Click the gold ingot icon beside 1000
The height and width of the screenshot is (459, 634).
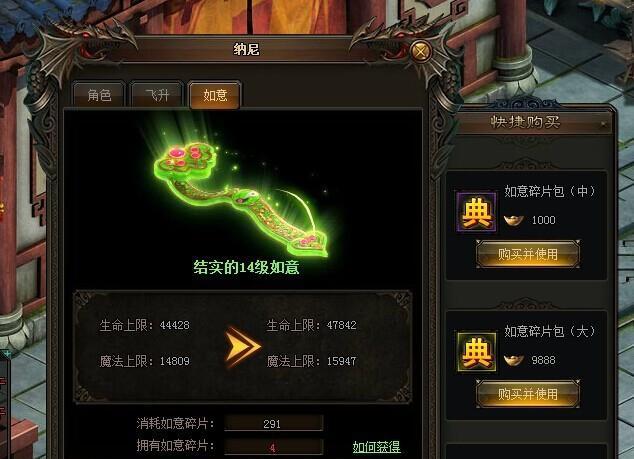click(514, 220)
